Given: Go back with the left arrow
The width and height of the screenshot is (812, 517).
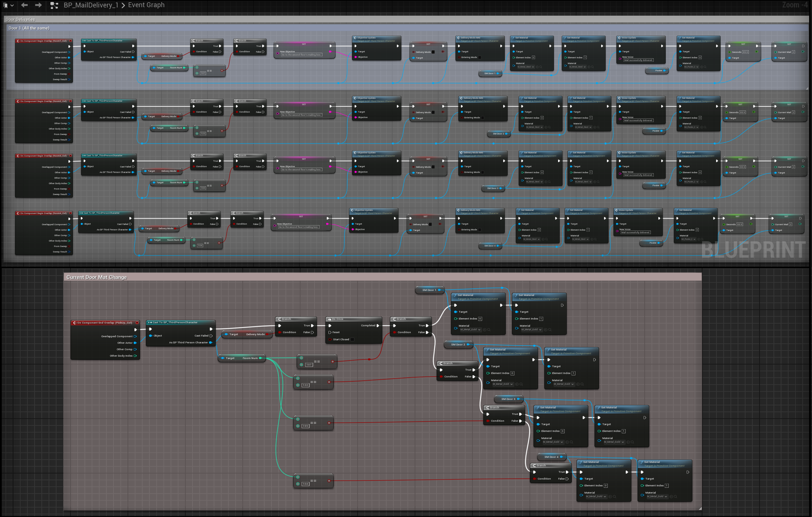Looking at the screenshot, I should click(24, 5).
